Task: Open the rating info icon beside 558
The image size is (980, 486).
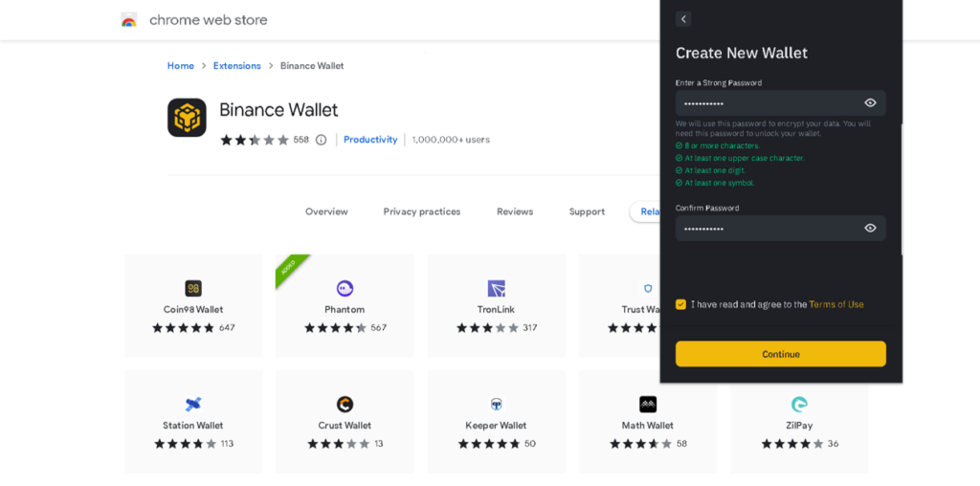Action: click(x=322, y=140)
